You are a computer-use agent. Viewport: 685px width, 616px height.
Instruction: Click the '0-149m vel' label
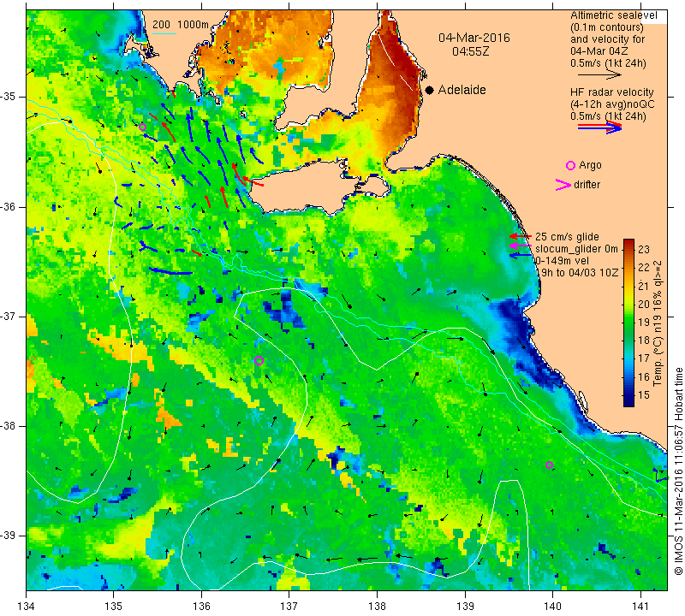click(562, 261)
